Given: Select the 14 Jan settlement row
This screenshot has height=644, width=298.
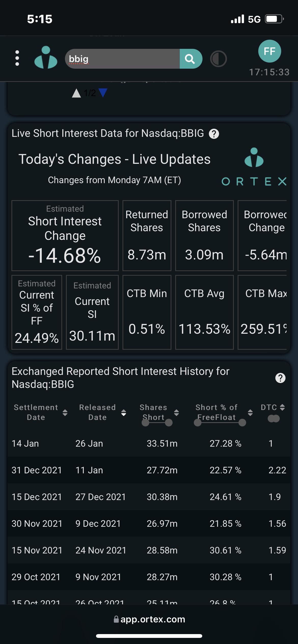Looking at the screenshot, I should point(149,443).
